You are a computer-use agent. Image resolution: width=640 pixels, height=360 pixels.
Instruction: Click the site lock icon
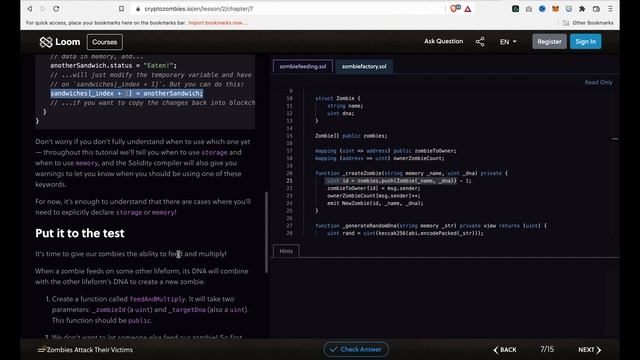(138, 9)
